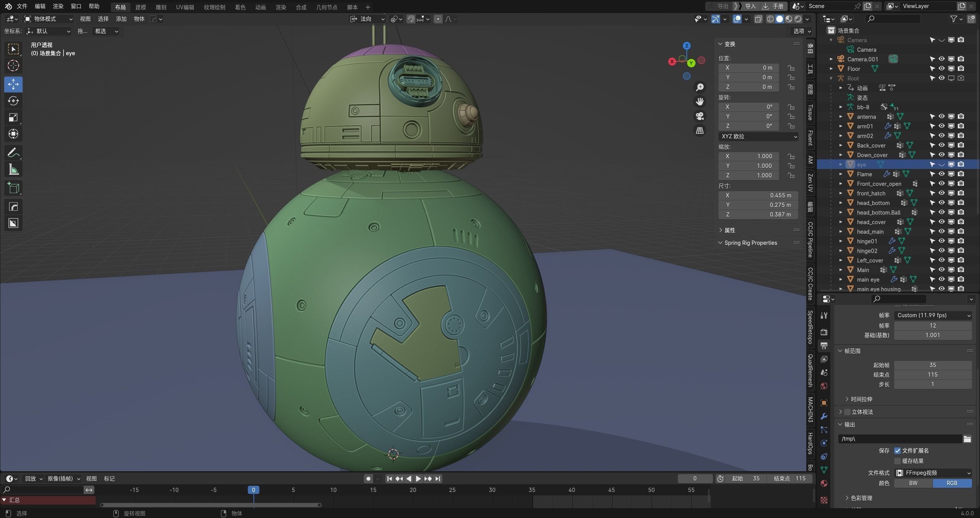Switch to wireframe viewport shading

coord(770,19)
